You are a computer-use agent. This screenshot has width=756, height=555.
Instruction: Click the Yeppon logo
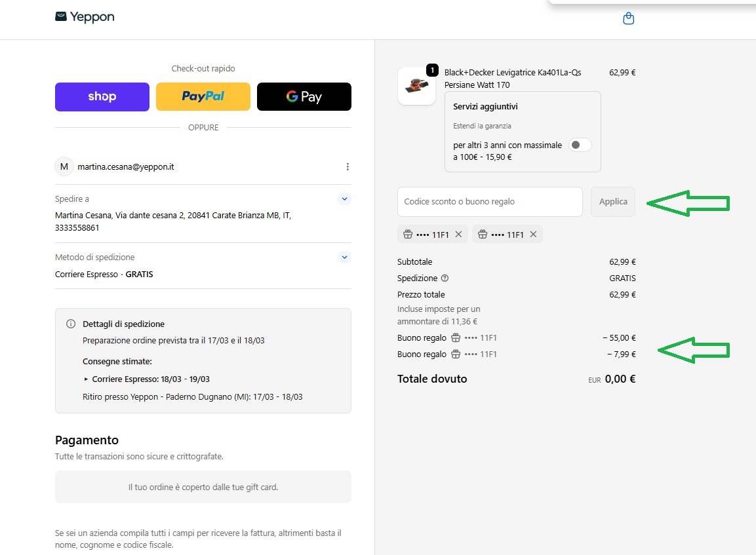click(85, 17)
